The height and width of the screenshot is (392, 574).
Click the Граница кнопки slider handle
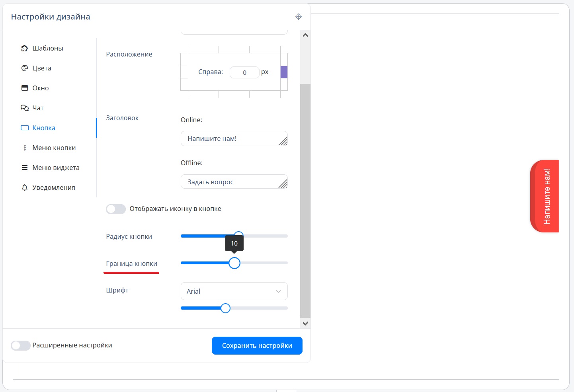[234, 263]
